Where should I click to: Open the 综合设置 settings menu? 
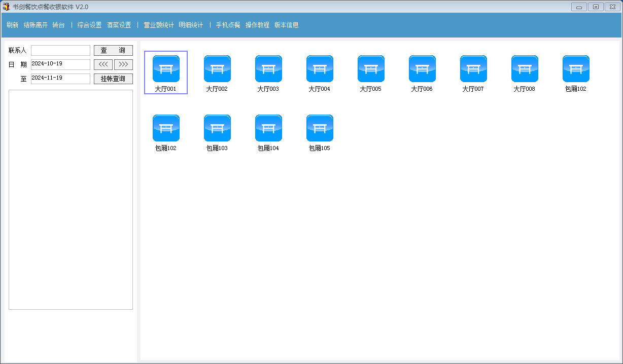click(x=89, y=24)
